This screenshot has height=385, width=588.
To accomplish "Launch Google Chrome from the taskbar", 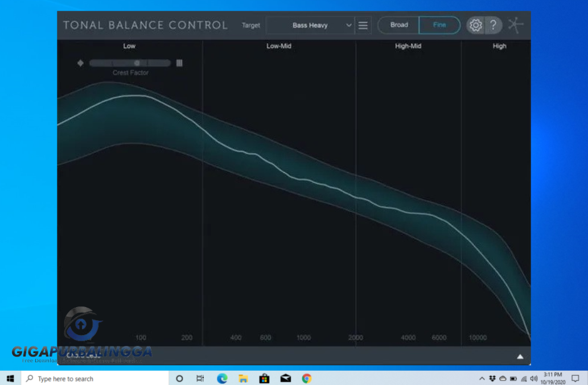I will tap(307, 378).
